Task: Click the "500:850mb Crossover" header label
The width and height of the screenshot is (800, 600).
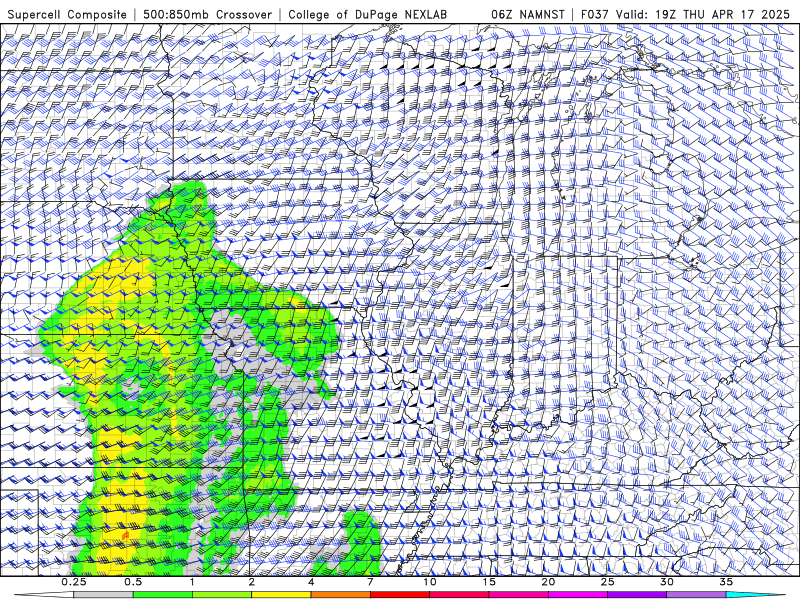Action: click(207, 15)
